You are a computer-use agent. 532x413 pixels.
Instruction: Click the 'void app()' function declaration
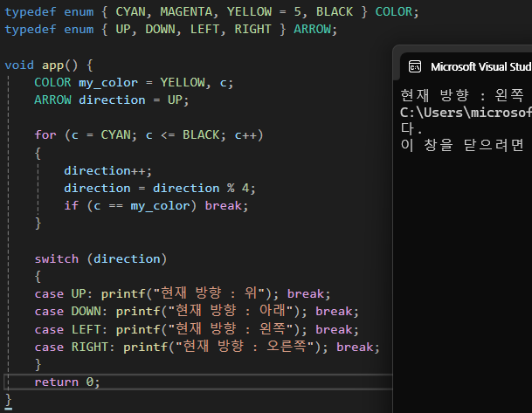pyautogui.click(x=41, y=65)
